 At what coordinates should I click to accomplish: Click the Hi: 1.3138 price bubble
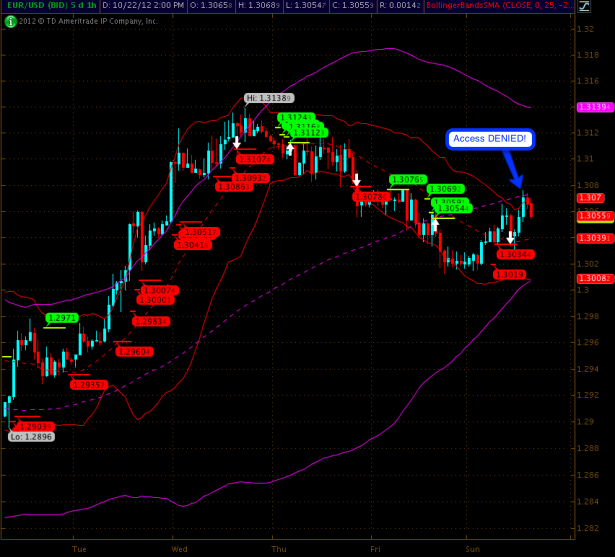click(268, 98)
